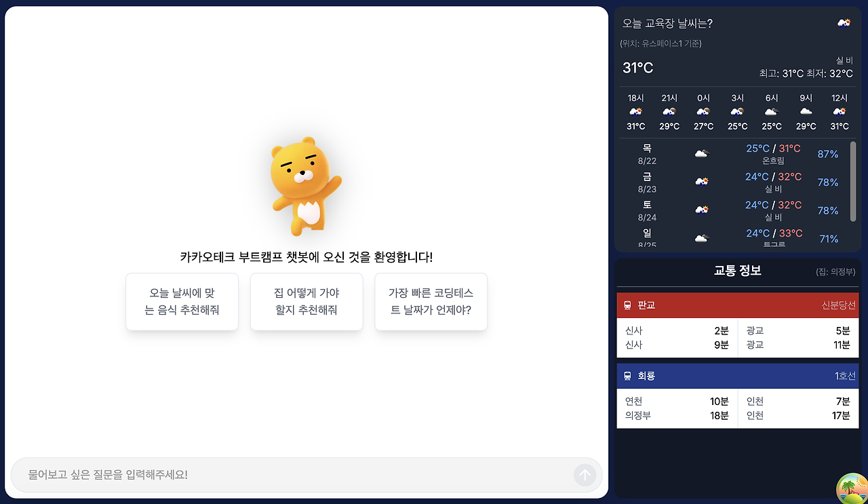Click the '25°C / 31°C' temperature range
868x504 pixels.
pyautogui.click(x=774, y=149)
